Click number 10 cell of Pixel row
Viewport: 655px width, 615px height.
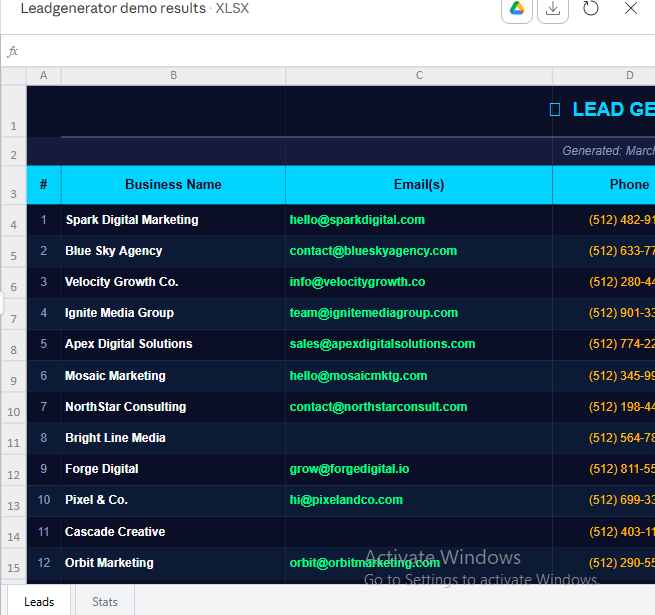tap(44, 500)
